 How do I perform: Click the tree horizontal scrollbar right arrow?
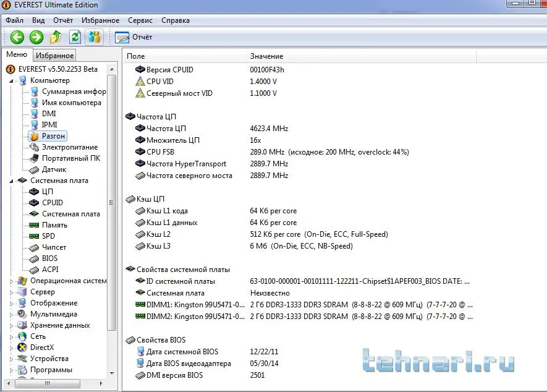click(101, 383)
